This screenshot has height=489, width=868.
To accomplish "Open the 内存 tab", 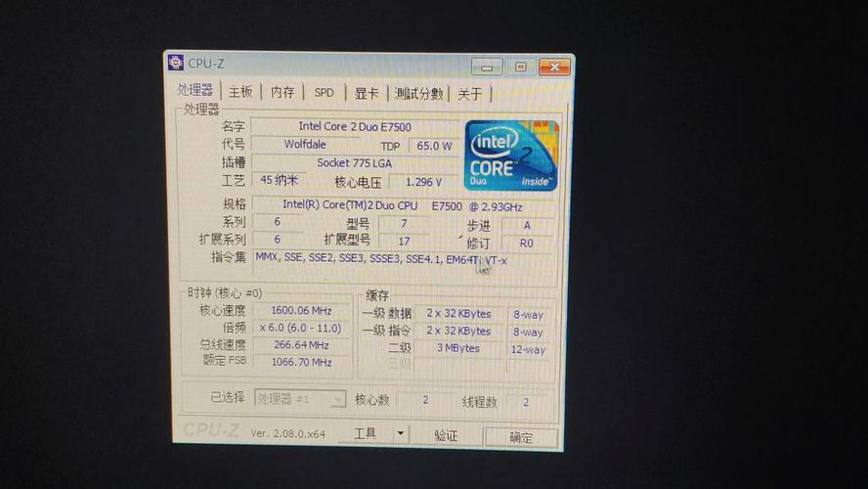I will [x=282, y=92].
